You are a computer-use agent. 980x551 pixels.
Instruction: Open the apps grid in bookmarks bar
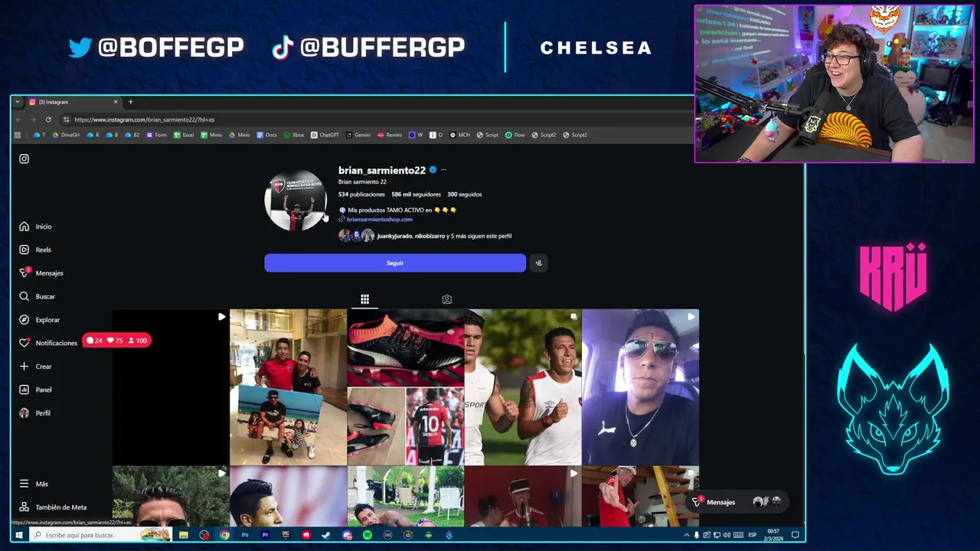point(17,135)
